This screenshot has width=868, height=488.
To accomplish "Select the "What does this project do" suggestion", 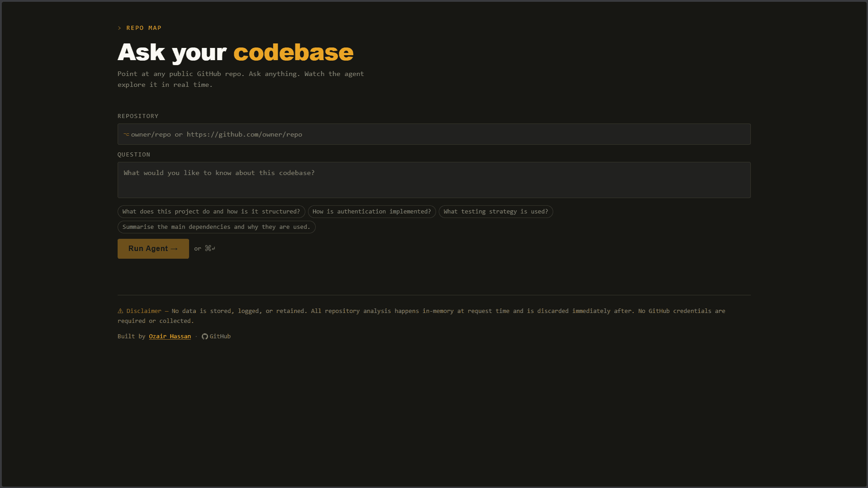I will coord(211,212).
